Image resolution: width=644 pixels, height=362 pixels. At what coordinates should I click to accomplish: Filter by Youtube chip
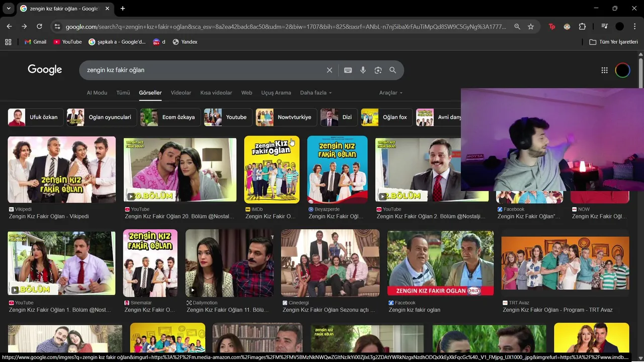point(228,117)
